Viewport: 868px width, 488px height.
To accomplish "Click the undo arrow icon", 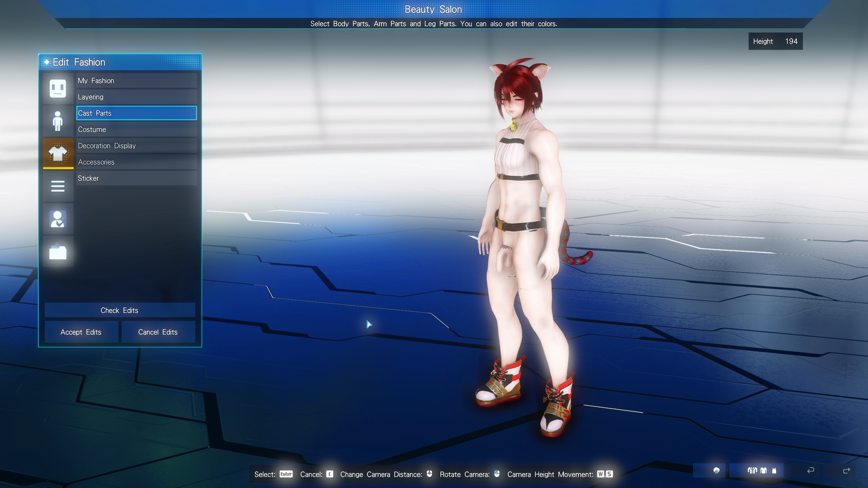I will pos(810,470).
